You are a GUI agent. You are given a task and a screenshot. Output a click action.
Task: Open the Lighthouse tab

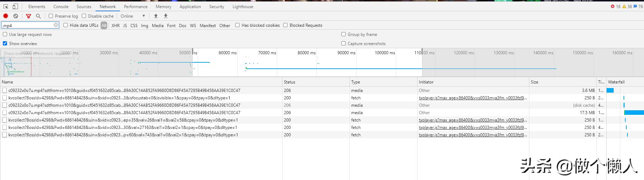[243, 6]
